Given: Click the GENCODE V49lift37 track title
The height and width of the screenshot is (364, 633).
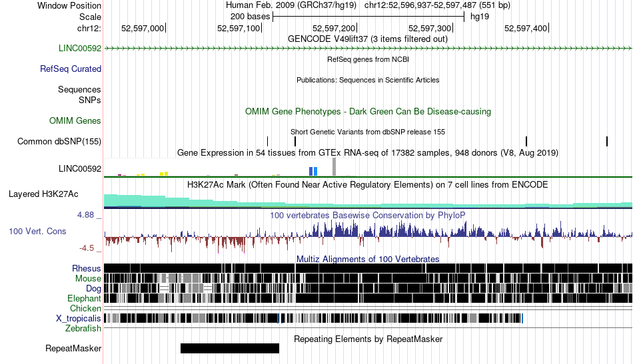Looking at the screenshot, I should [x=368, y=39].
